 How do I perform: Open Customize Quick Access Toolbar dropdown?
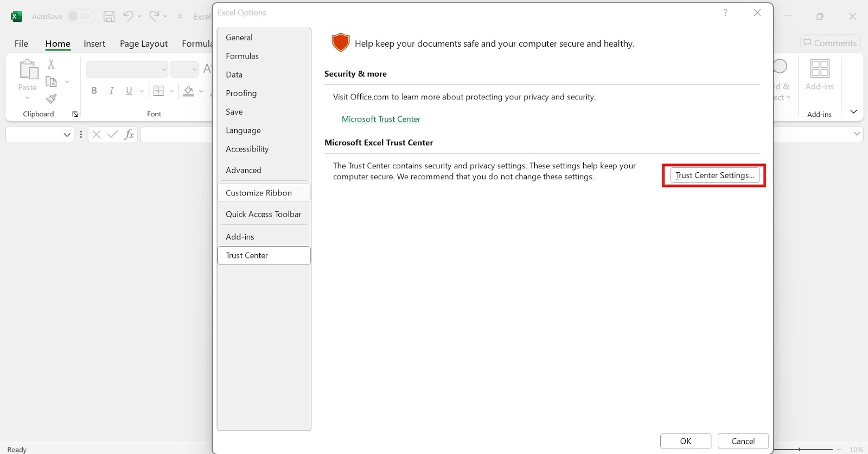point(180,17)
